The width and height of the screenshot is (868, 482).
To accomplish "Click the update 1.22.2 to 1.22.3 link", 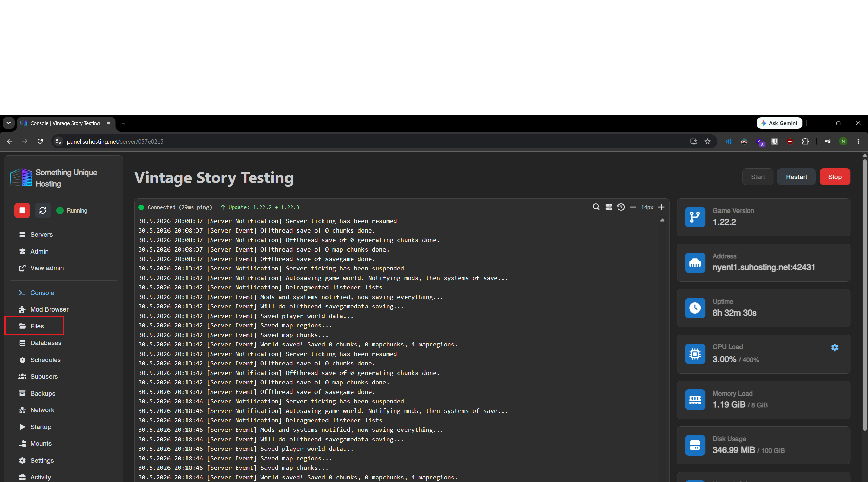I will tap(260, 207).
